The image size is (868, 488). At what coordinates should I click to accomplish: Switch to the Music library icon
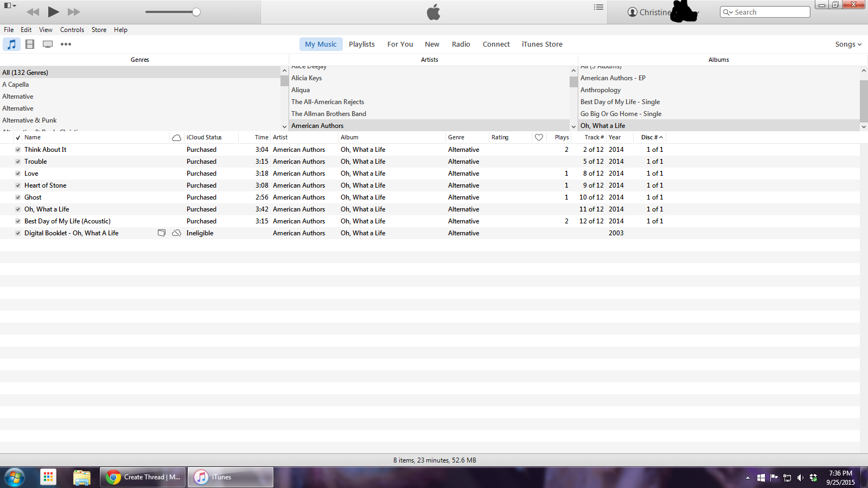coord(11,44)
